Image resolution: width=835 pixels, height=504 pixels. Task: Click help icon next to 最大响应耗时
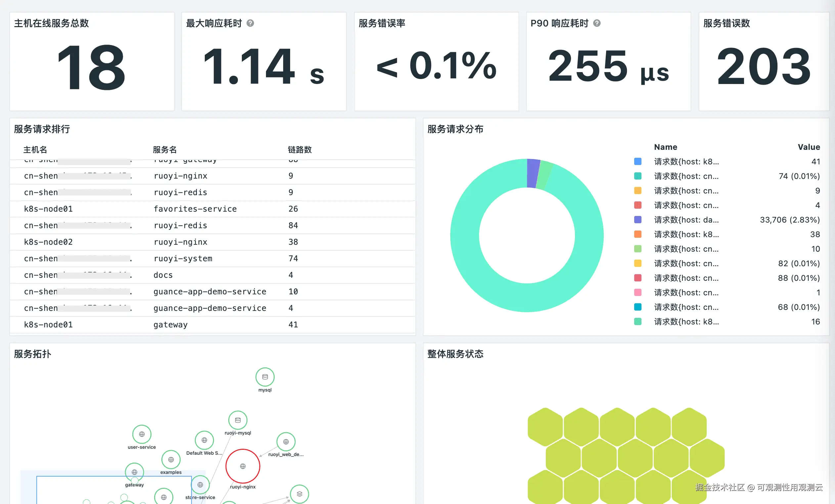(x=250, y=23)
